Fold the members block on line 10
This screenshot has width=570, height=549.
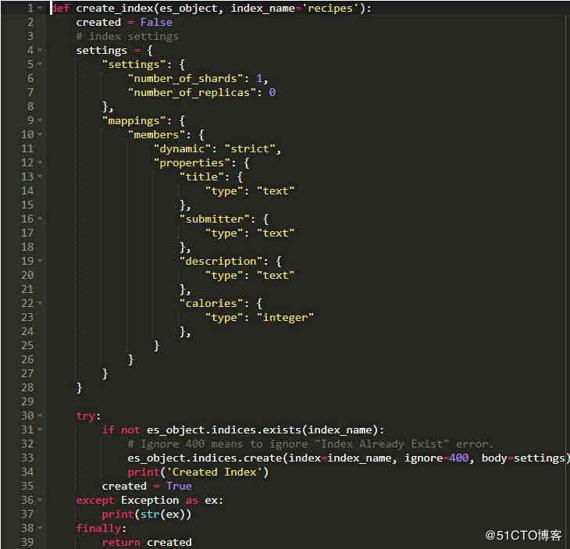click(x=40, y=134)
